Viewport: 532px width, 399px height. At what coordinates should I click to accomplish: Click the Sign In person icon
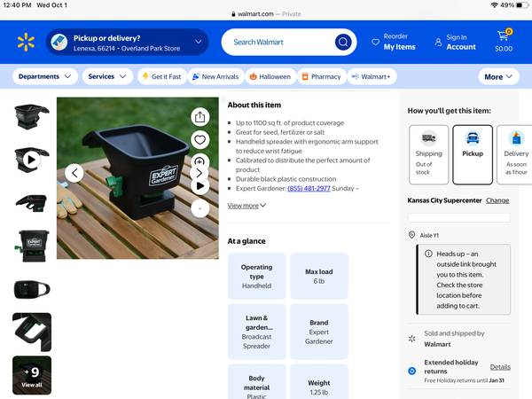tap(438, 42)
